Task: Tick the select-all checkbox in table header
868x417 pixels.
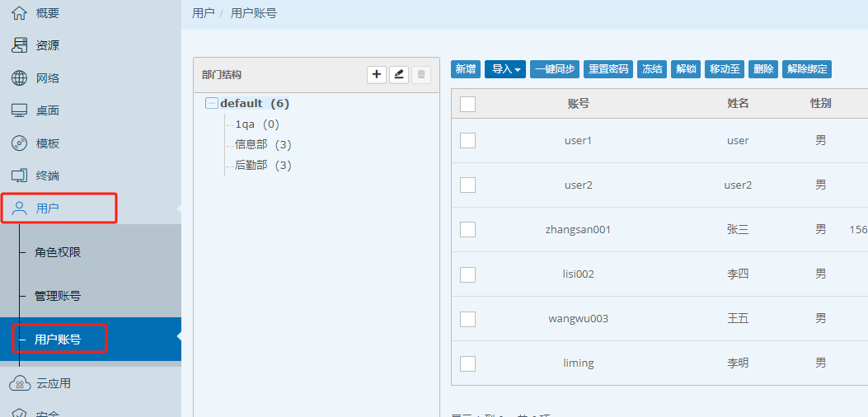Action: point(468,104)
